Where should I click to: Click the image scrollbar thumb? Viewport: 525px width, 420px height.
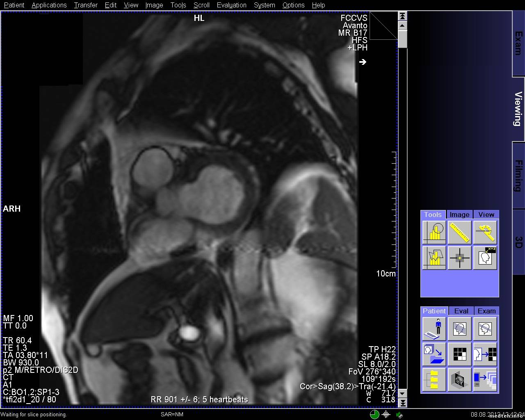[402, 39]
